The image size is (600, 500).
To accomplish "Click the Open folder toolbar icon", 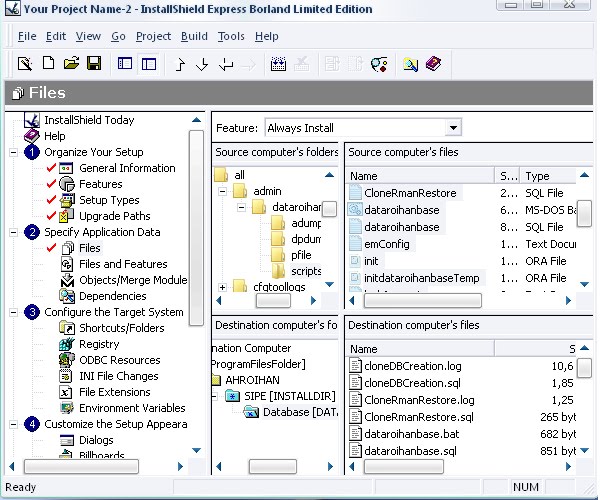I will tap(71, 63).
